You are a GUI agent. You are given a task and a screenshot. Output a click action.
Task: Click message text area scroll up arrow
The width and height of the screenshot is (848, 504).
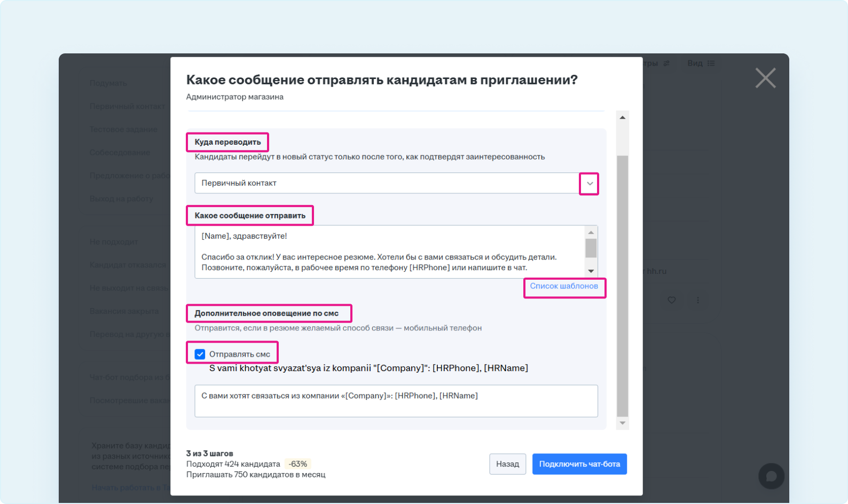tap(591, 232)
